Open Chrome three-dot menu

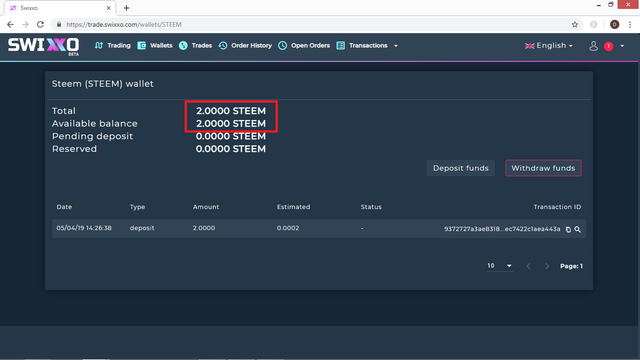click(x=630, y=24)
